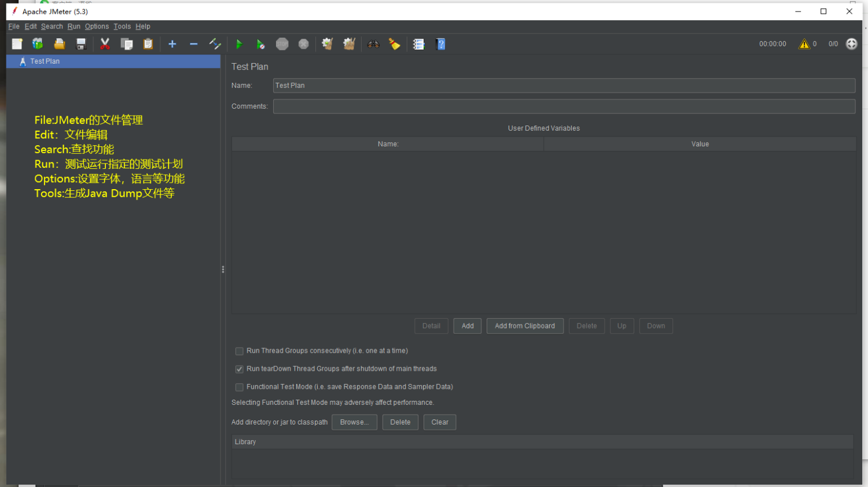Click the Clear button for classpath
The height and width of the screenshot is (487, 868).
point(440,422)
